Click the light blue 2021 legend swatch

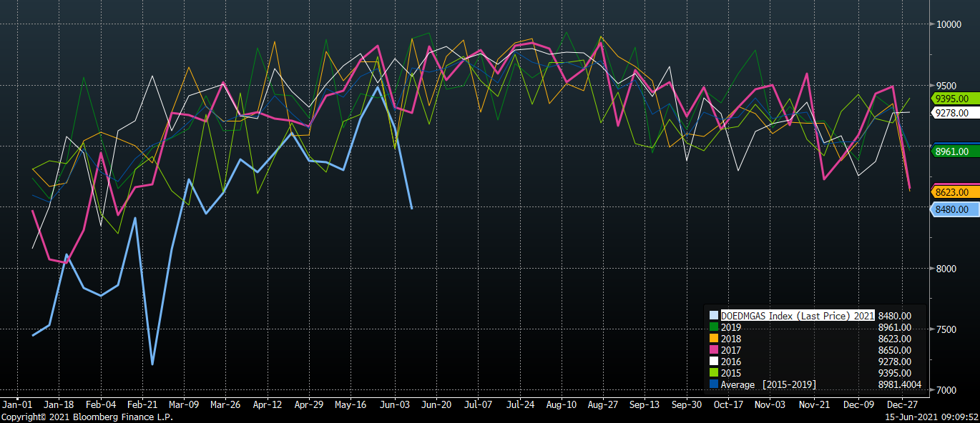[x=713, y=315]
